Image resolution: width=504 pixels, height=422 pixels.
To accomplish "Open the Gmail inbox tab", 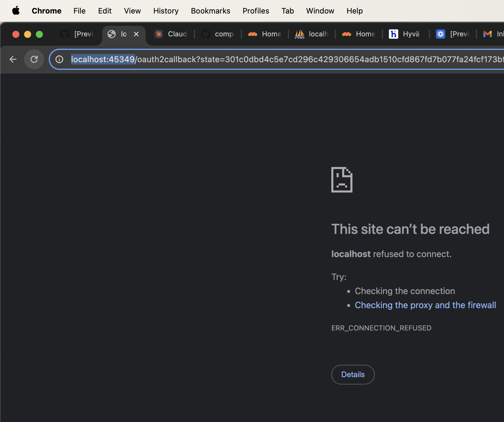I will click(493, 34).
